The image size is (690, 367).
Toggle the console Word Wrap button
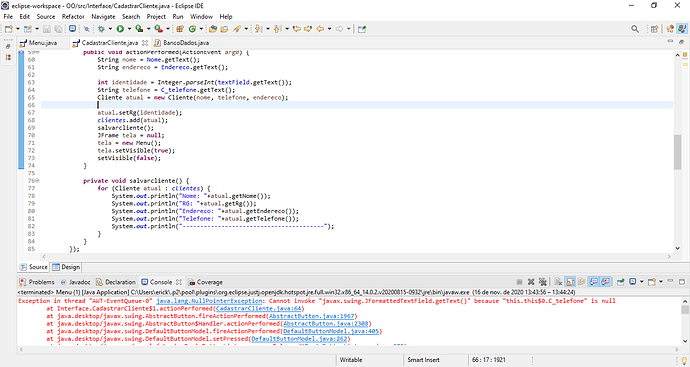tap(581, 282)
